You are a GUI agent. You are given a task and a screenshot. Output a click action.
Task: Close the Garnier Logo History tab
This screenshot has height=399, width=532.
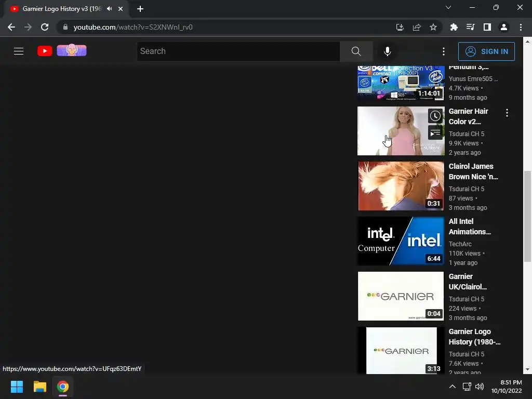click(121, 9)
